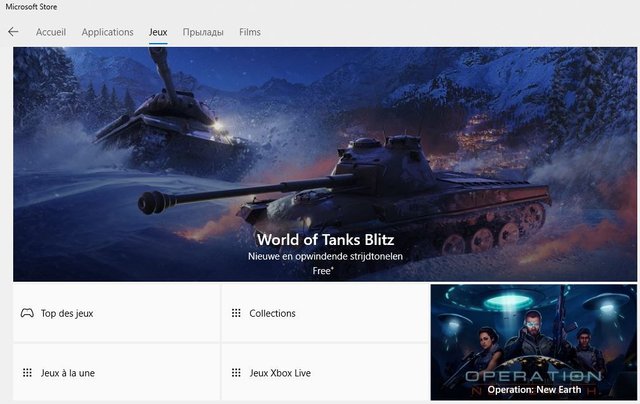Click the grid icon beside Jeux à la une

click(27, 373)
